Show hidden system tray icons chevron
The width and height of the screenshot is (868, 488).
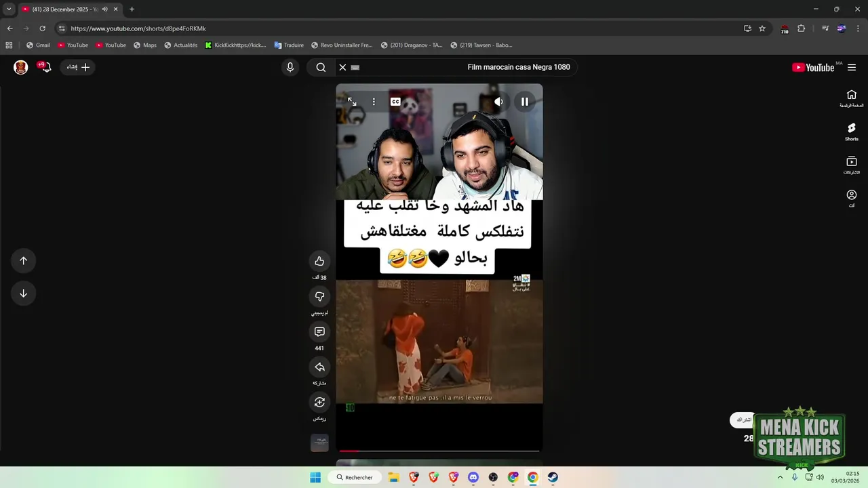click(780, 477)
